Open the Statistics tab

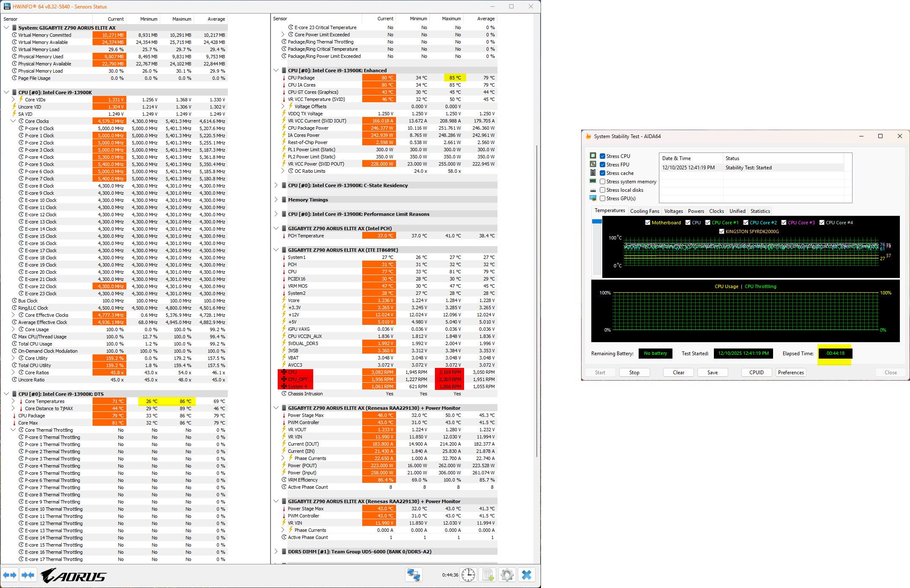[760, 211]
